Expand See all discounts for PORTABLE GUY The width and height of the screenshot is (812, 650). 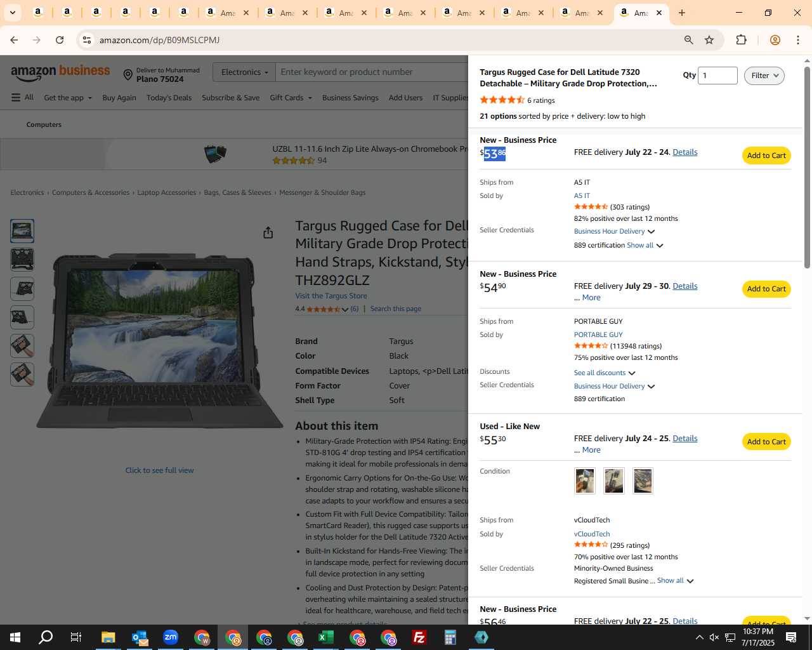pyautogui.click(x=605, y=373)
